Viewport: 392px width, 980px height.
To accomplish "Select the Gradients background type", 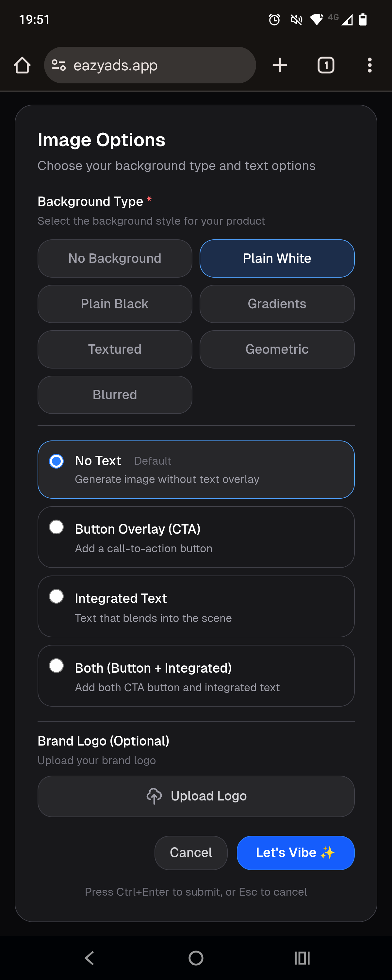I will click(x=277, y=303).
